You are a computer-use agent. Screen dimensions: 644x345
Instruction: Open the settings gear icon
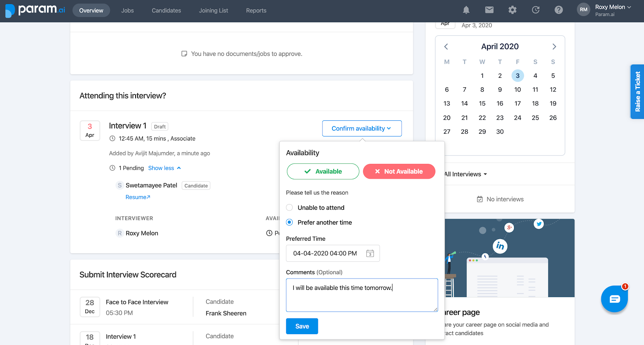point(512,10)
